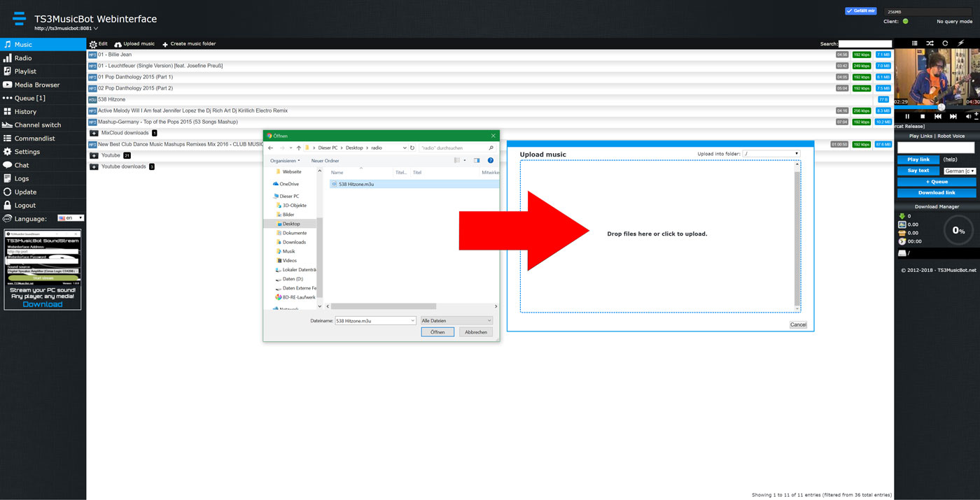Go to the Media Browser page

pos(37,85)
